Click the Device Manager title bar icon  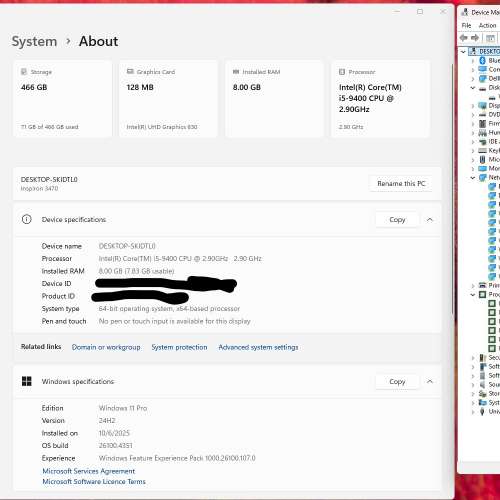coord(465,12)
